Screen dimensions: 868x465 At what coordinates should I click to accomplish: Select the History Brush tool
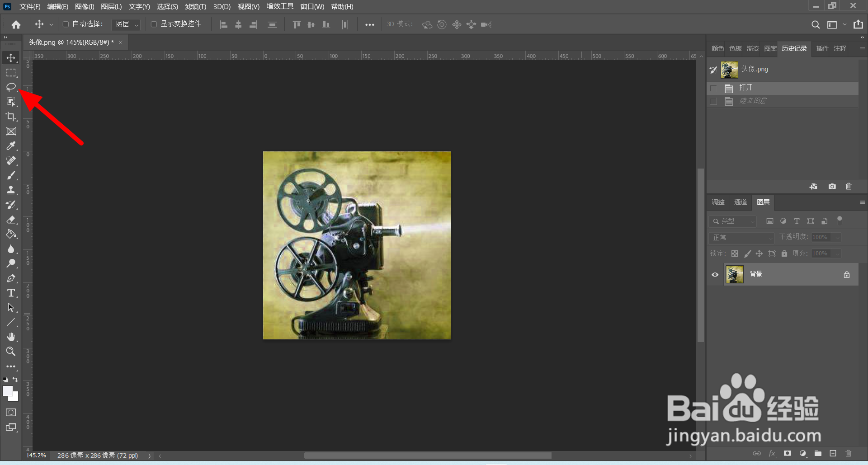click(x=11, y=205)
